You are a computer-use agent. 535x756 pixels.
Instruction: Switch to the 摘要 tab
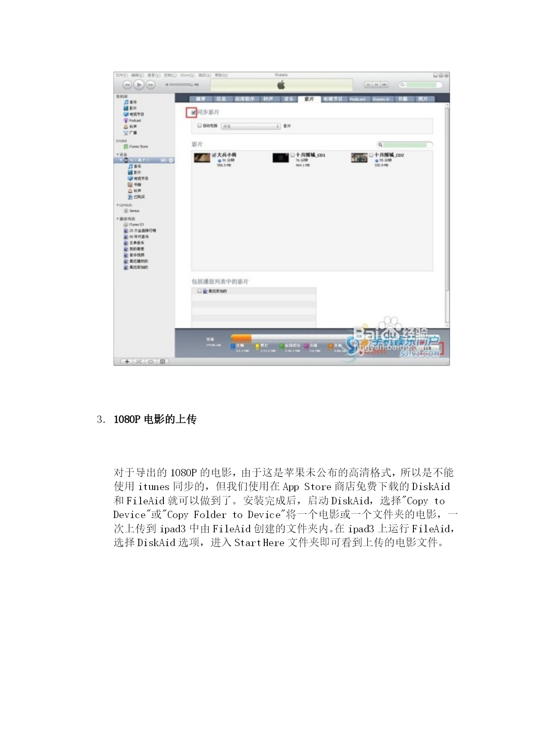point(200,99)
